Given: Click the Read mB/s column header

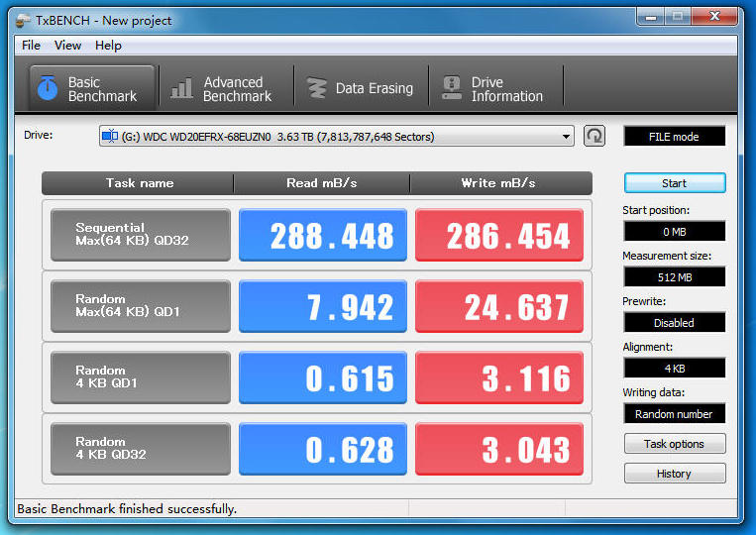Looking at the screenshot, I should click(322, 183).
